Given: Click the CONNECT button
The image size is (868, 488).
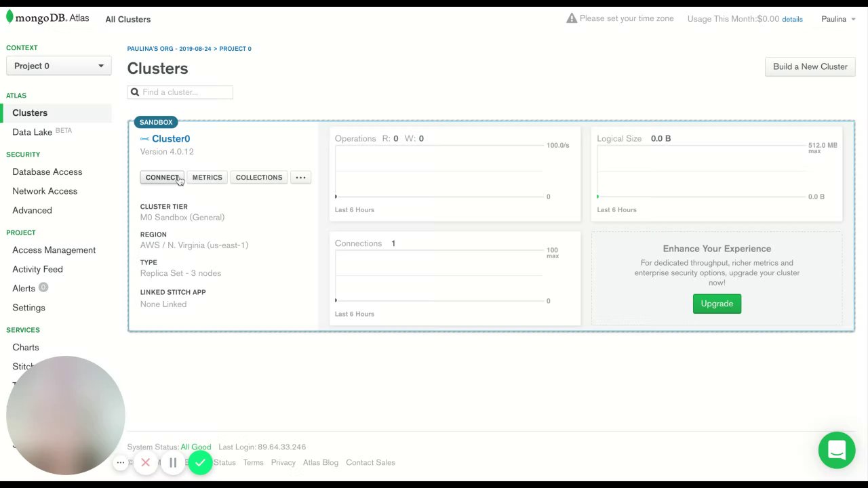Looking at the screenshot, I should 162,178.
